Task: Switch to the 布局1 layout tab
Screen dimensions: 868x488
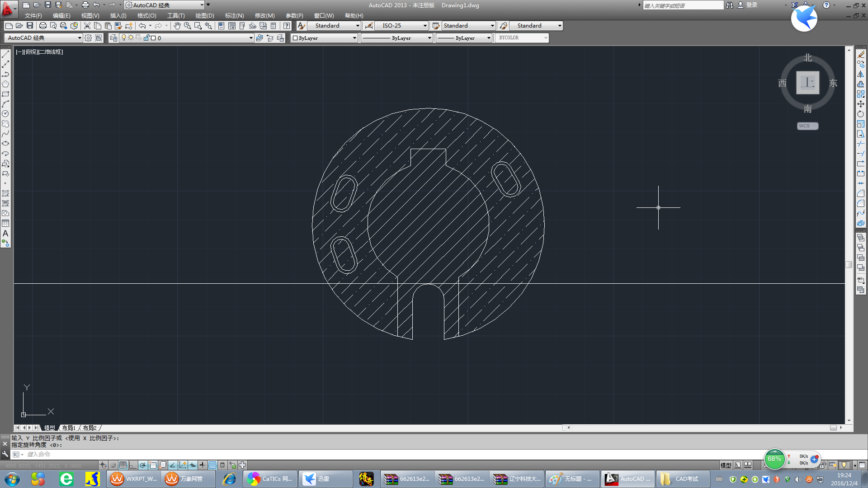Action: 69,428
